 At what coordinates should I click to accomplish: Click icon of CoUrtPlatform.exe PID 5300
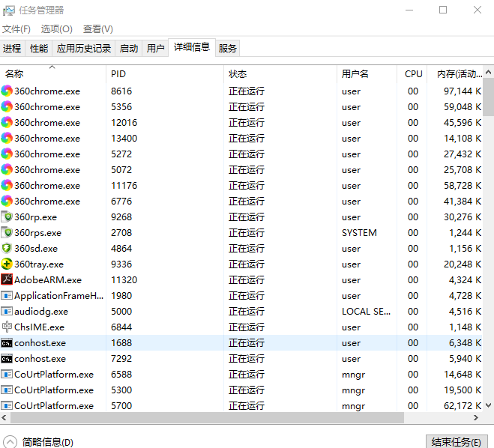[x=7, y=390]
